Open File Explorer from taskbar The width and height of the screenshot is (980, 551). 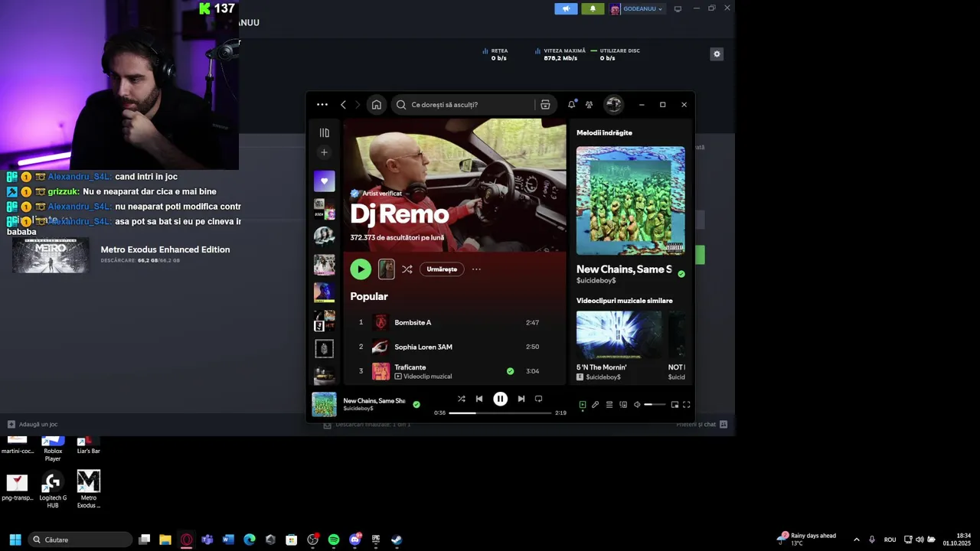[165, 540]
